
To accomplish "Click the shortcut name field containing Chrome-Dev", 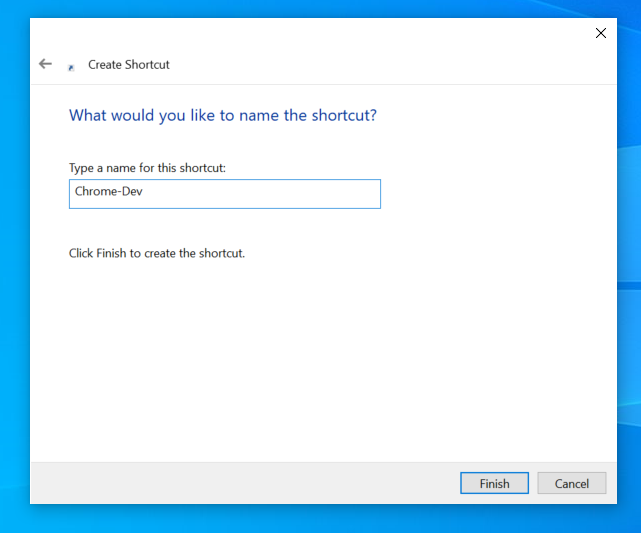I will pos(225,194).
